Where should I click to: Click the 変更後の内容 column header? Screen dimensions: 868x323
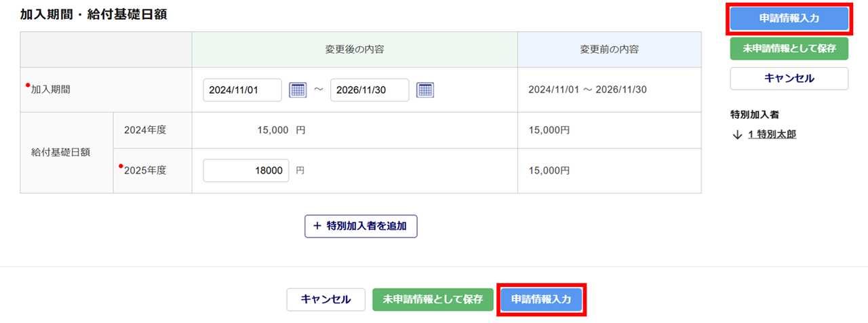tap(355, 50)
